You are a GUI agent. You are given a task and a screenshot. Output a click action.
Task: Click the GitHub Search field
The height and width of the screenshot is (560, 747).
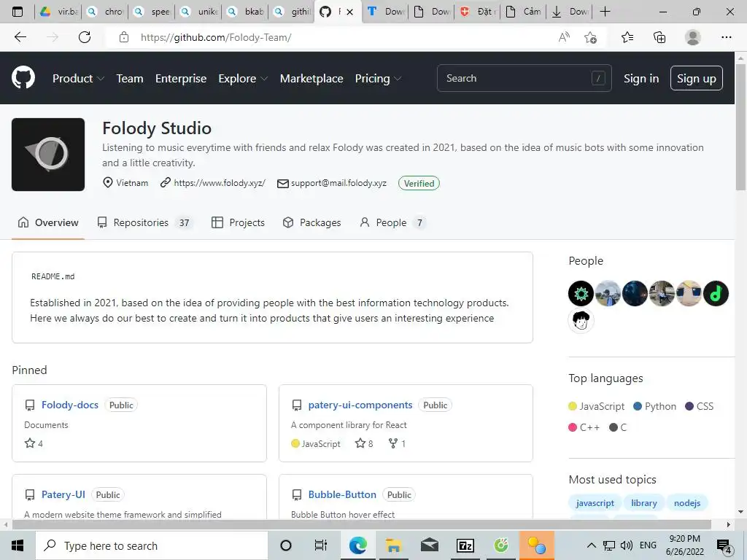point(524,78)
